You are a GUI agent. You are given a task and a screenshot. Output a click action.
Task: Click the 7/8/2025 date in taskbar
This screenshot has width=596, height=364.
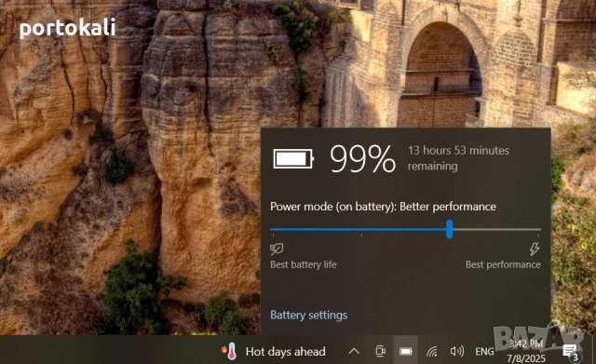(525, 357)
